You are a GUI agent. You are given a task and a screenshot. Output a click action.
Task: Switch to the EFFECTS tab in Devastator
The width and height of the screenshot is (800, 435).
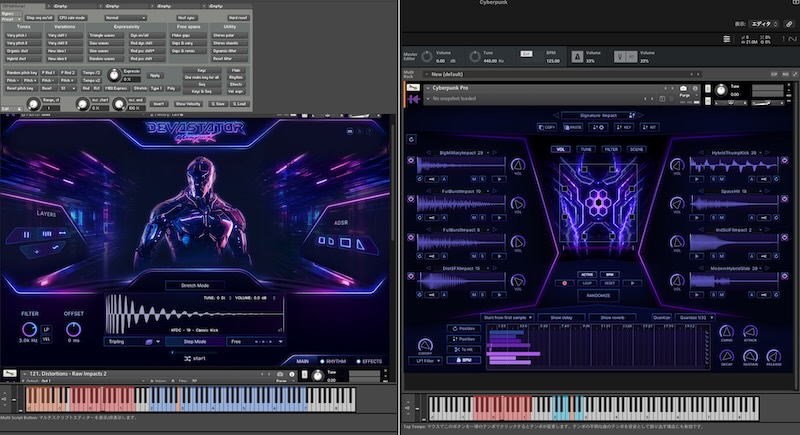click(x=369, y=361)
